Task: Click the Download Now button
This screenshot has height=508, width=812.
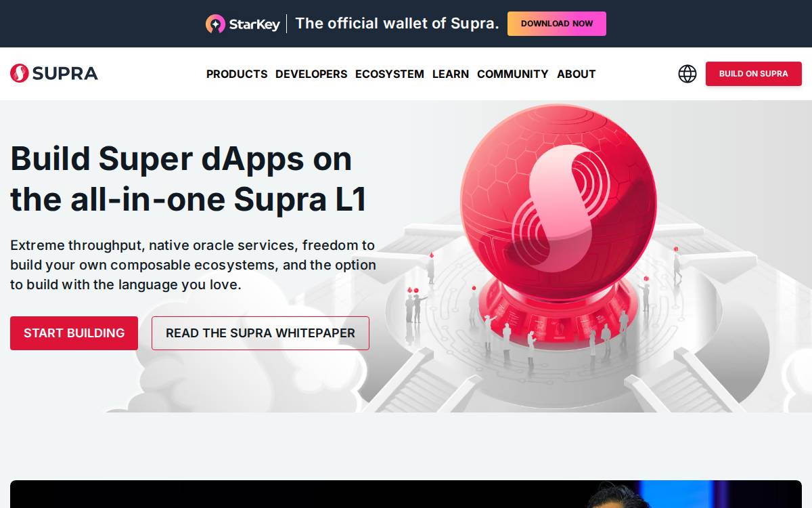Action: click(556, 24)
